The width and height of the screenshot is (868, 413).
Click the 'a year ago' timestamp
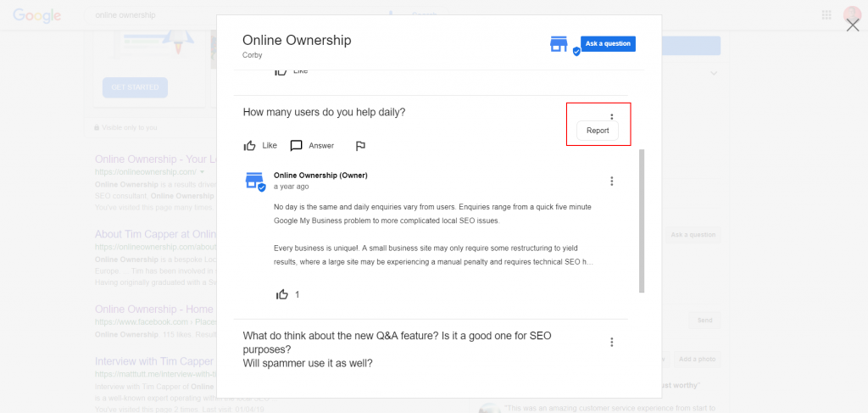click(292, 187)
